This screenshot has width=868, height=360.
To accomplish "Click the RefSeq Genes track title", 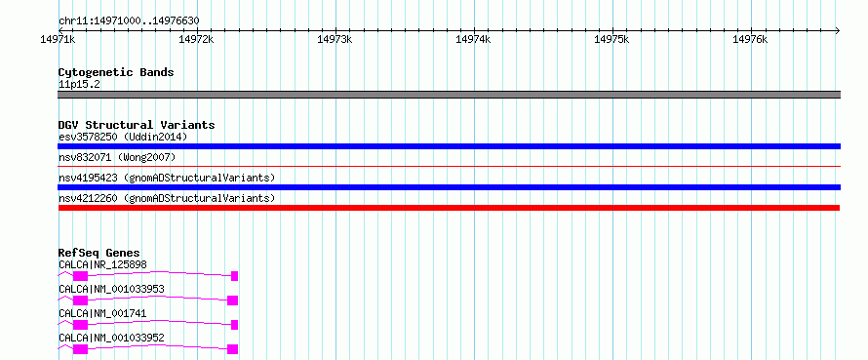I will tap(99, 253).
